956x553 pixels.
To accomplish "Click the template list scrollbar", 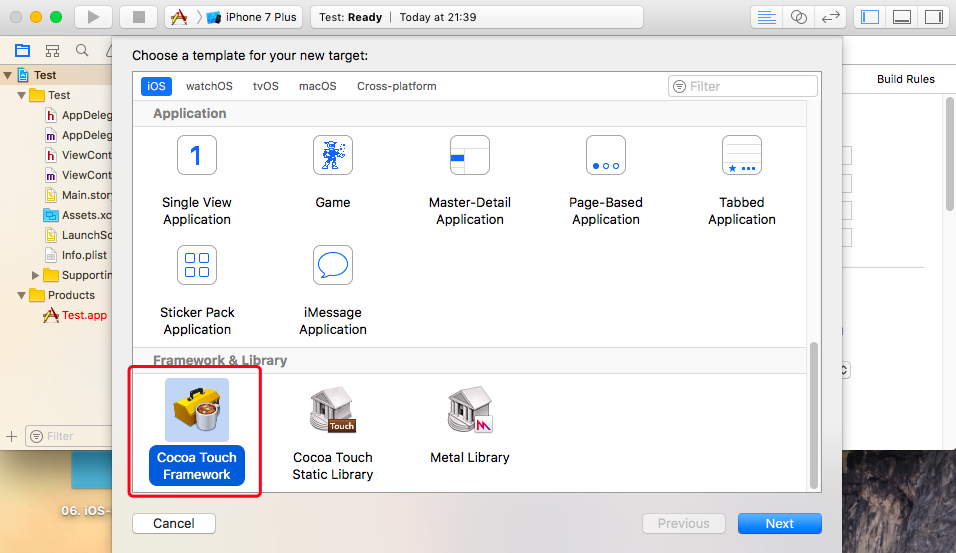I will click(x=813, y=415).
